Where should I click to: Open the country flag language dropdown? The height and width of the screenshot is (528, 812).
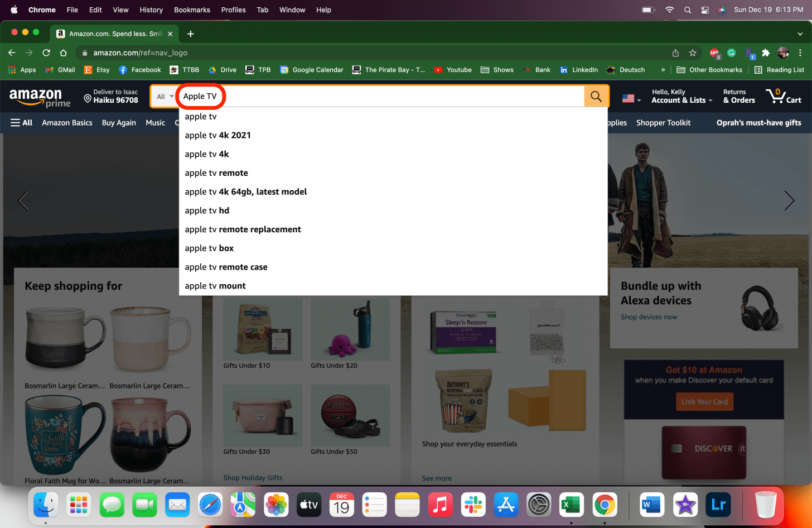click(x=631, y=98)
